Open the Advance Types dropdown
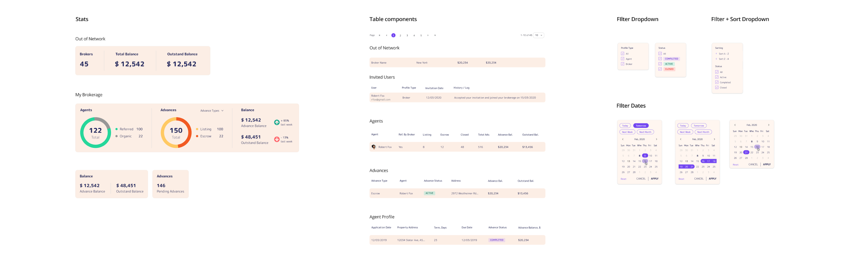This screenshot has height=262, width=868. coord(212,111)
